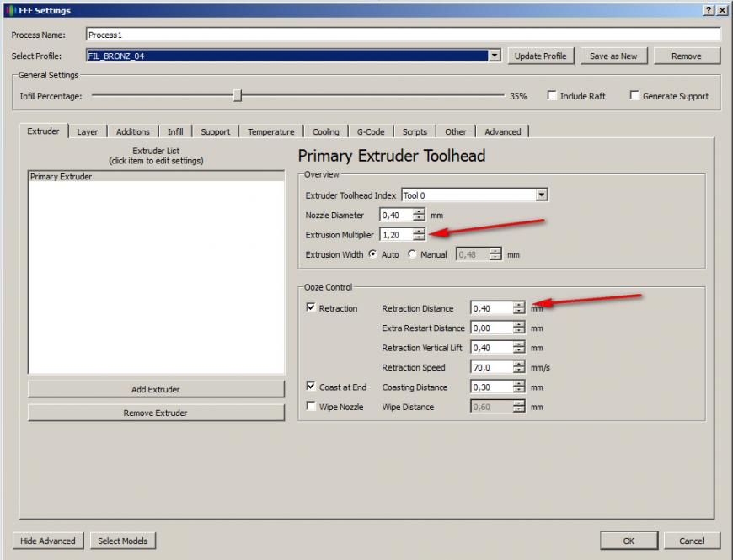Screen dimensions: 733x560
Task: Open Extruder Toolhead Index dropdown
Action: click(x=542, y=195)
